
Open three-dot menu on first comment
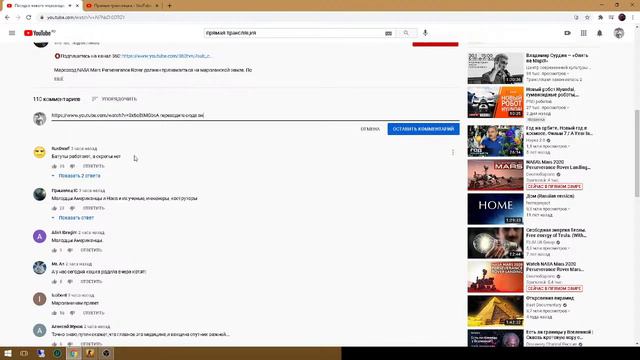click(453, 152)
